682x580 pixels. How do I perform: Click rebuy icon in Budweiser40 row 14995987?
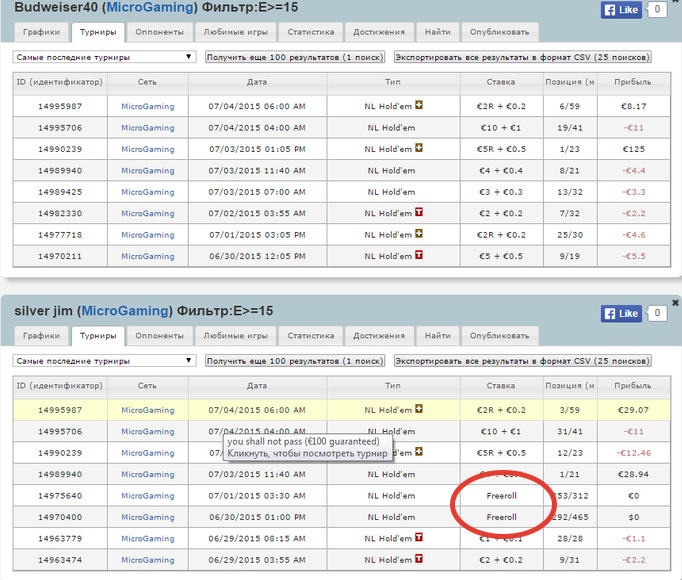click(419, 105)
